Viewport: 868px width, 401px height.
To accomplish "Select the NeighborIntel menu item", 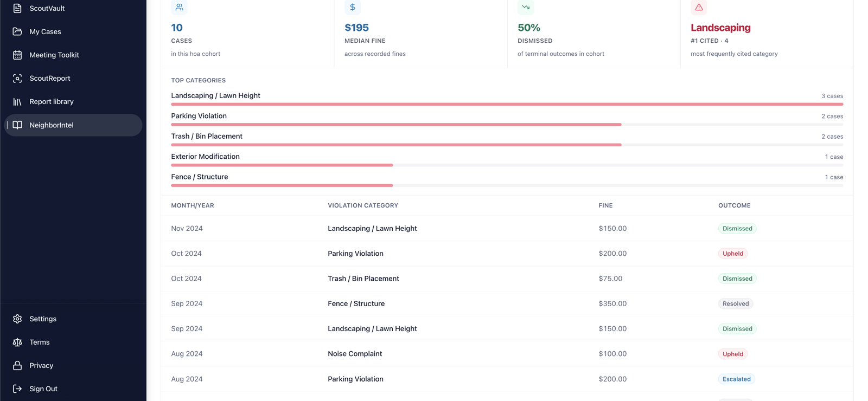I will click(73, 125).
